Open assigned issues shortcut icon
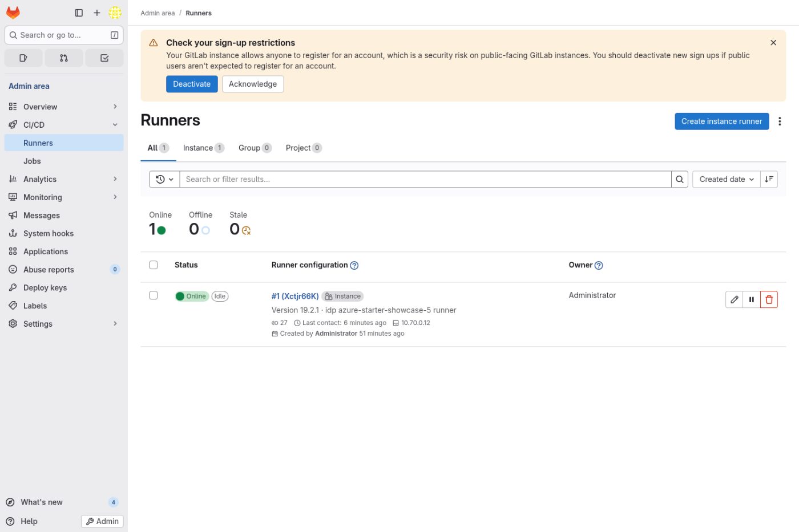The width and height of the screenshot is (799, 532). click(x=23, y=58)
